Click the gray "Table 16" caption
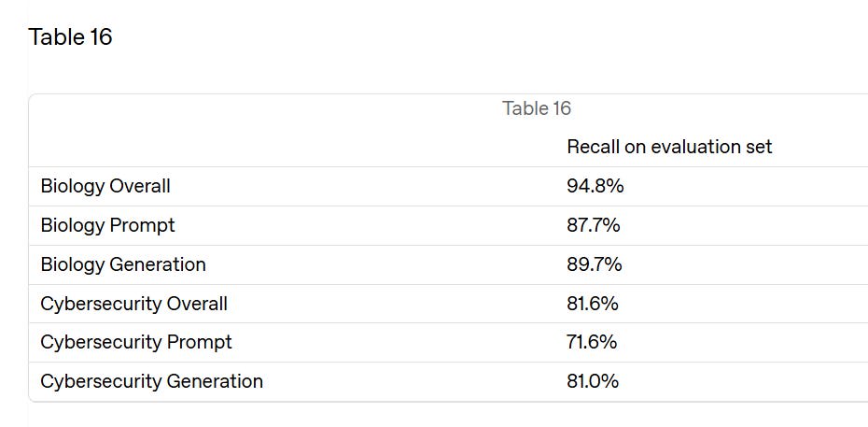Screen dimensions: 868x427 (x=537, y=108)
